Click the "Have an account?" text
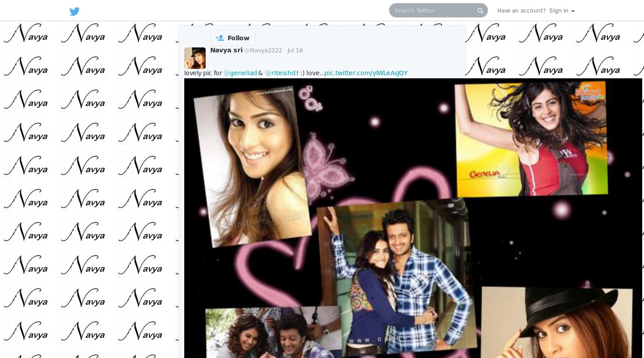This screenshot has width=644, height=358. (521, 11)
